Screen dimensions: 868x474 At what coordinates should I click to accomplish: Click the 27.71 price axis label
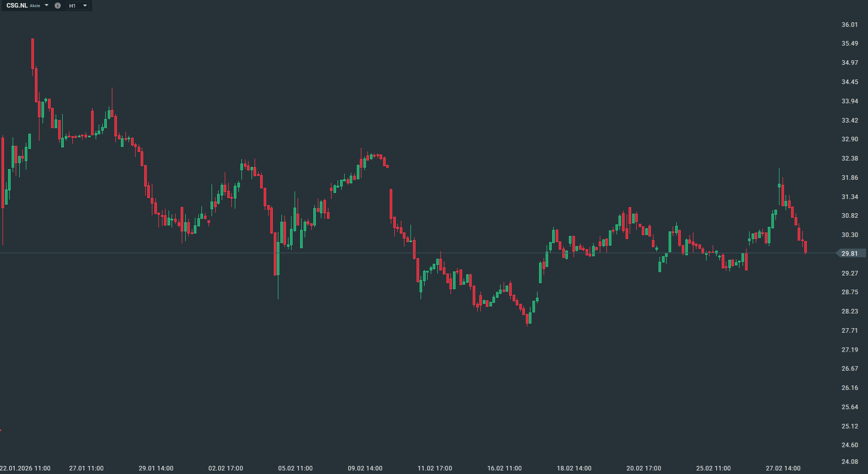tap(849, 331)
